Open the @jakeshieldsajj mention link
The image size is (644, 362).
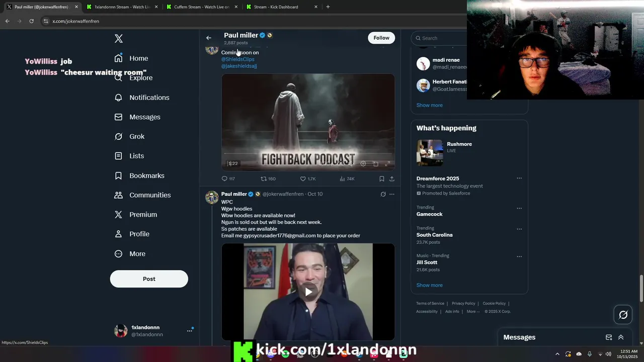click(239, 66)
